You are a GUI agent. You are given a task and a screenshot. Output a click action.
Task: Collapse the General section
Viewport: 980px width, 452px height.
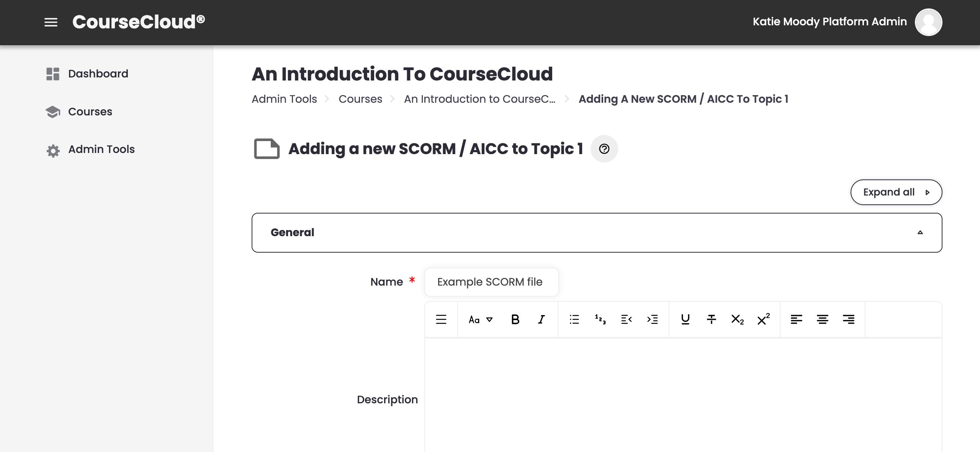[921, 232]
